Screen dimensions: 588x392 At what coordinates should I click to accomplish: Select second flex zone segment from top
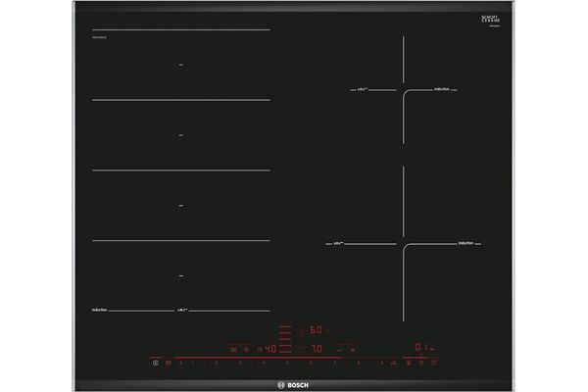click(181, 134)
